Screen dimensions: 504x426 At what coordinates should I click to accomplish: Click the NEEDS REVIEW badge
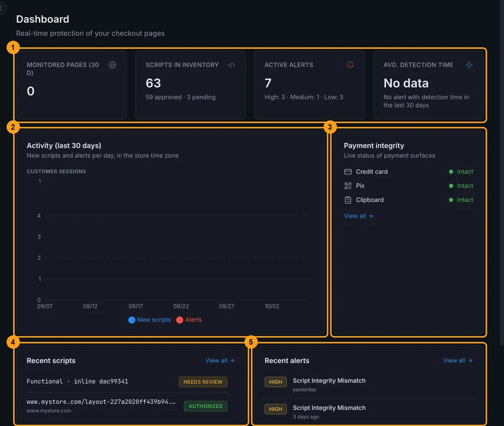(x=203, y=382)
